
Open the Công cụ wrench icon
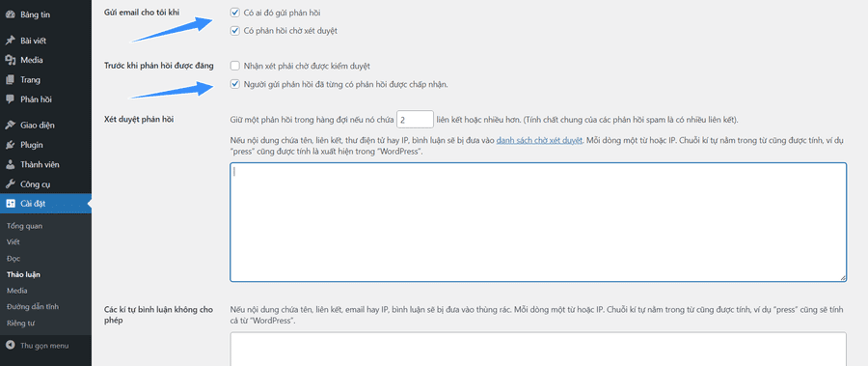click(10, 184)
